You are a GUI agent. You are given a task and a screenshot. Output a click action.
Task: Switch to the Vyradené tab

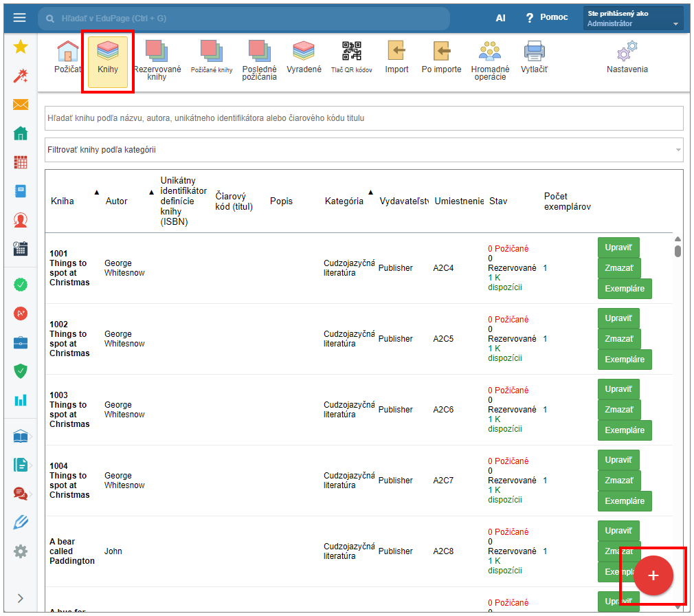(x=304, y=57)
